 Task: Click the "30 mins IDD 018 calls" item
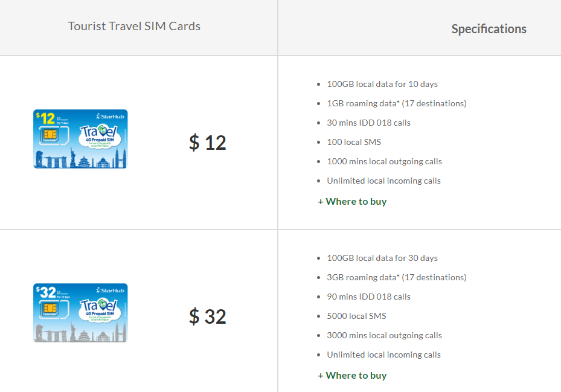pyautogui.click(x=368, y=123)
